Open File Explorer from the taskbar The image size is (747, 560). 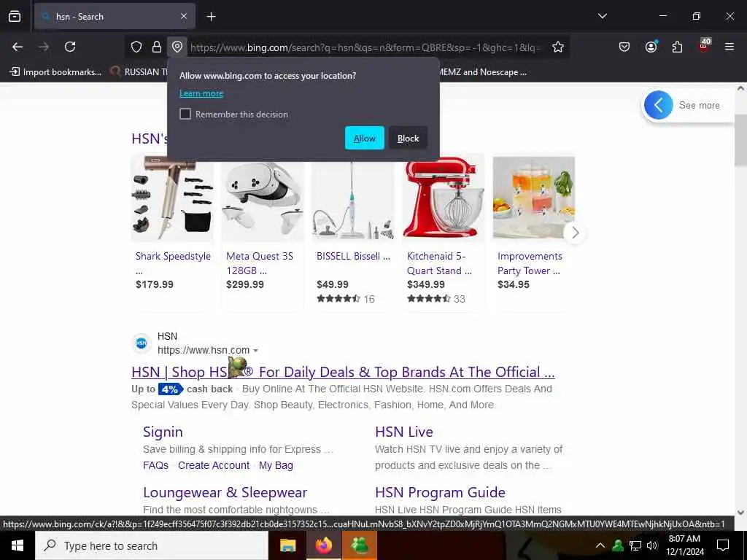(x=287, y=545)
